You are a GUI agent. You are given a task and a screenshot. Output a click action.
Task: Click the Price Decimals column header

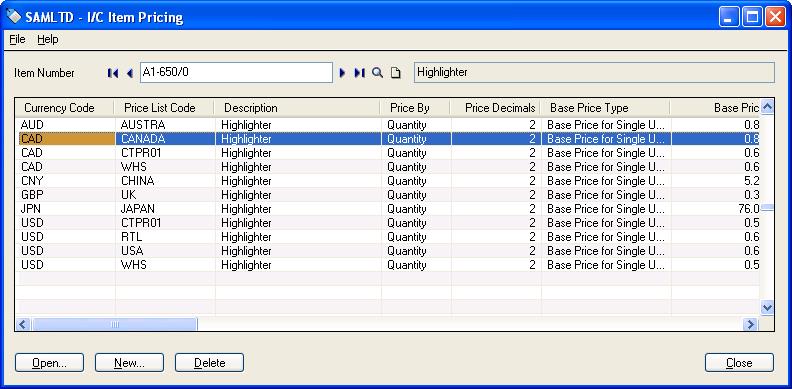tap(495, 108)
